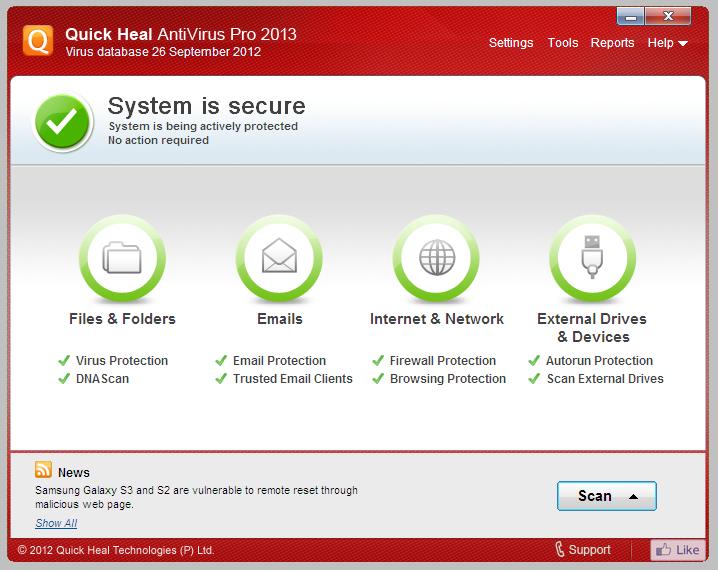Click the Firewall Protection status item
This screenshot has height=570, width=718.
[434, 361]
